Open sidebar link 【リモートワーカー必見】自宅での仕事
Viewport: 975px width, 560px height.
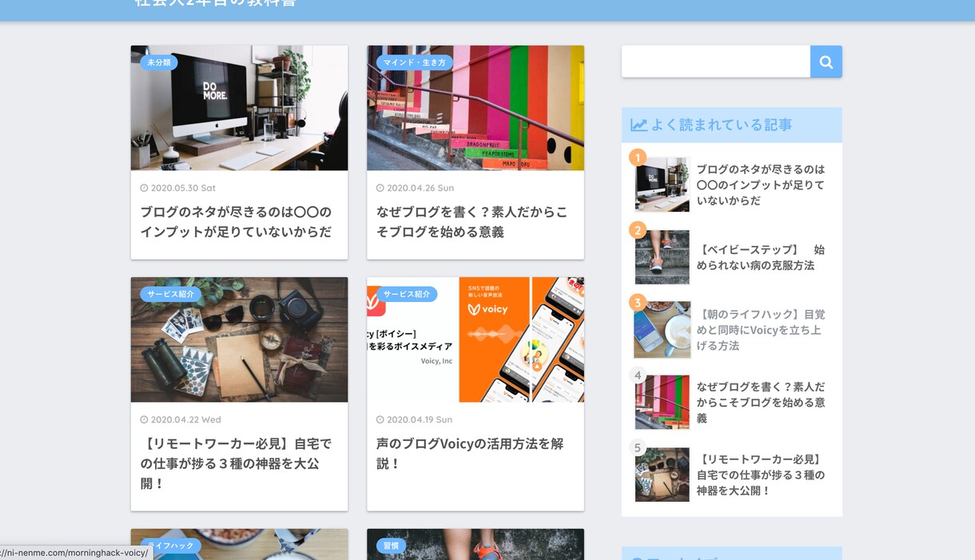coord(760,475)
